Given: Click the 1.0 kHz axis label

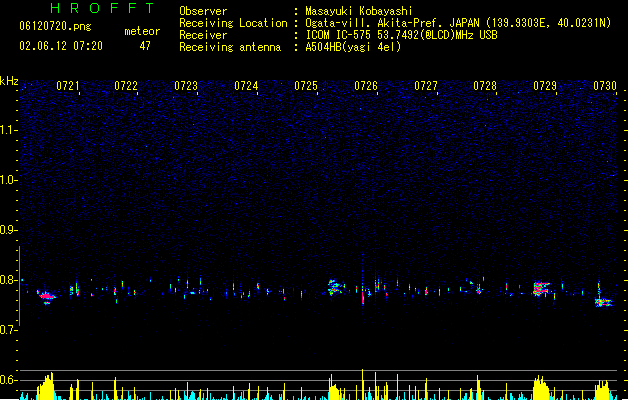Looking at the screenshot, I should click(8, 180).
